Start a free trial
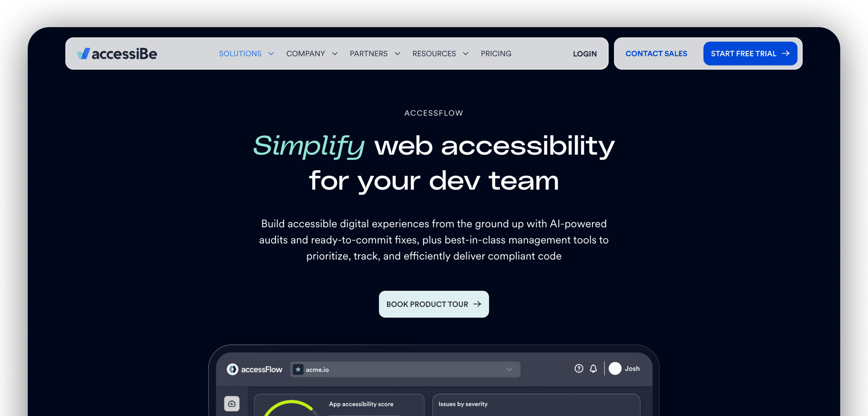 tap(750, 53)
